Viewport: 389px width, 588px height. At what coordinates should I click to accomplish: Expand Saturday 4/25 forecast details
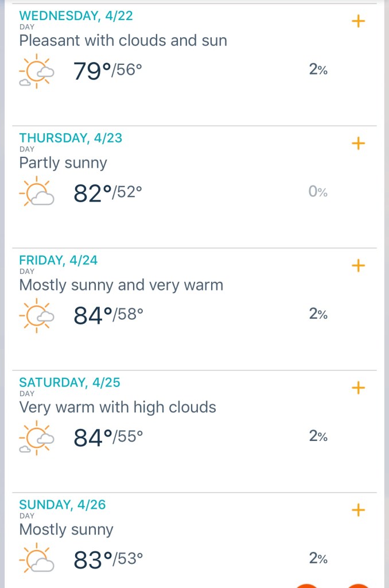tap(358, 388)
